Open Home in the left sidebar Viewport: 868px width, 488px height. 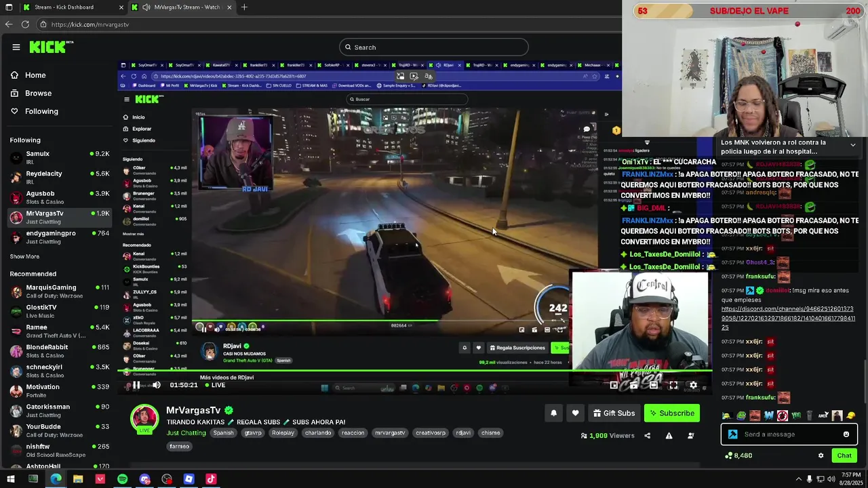[28, 75]
